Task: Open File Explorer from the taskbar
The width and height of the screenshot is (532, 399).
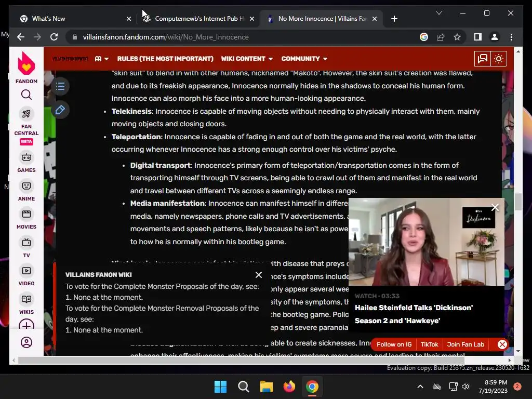Action: point(267,387)
